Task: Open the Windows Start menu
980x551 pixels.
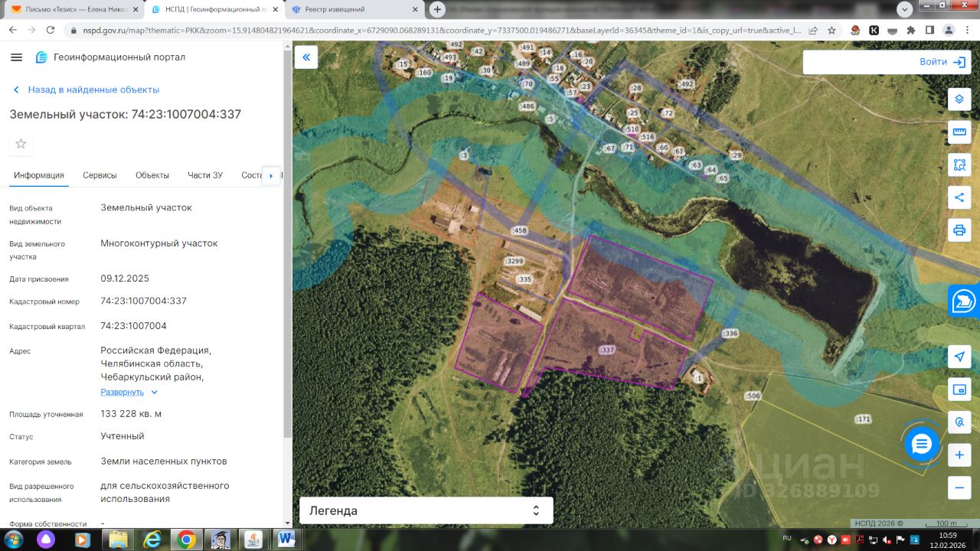Action: 13,539
